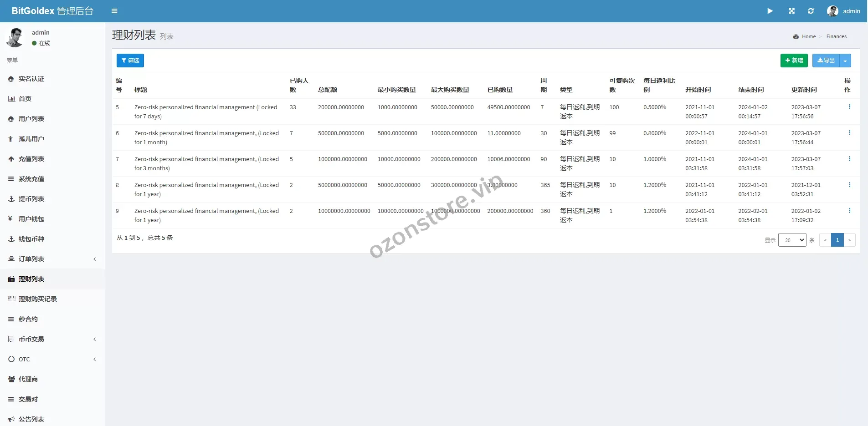Open the page size selector showing 20
Screen dimensions: 868x426
[x=792, y=240]
